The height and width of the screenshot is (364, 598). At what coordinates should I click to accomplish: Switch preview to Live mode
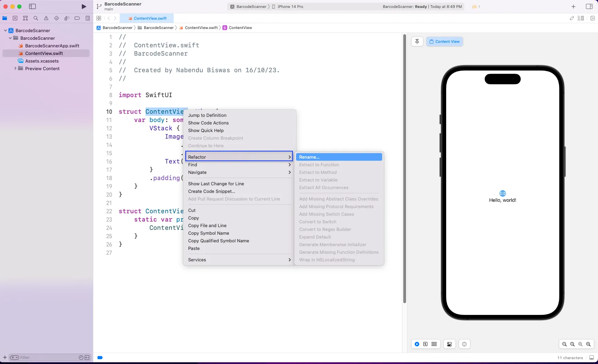coord(417,344)
